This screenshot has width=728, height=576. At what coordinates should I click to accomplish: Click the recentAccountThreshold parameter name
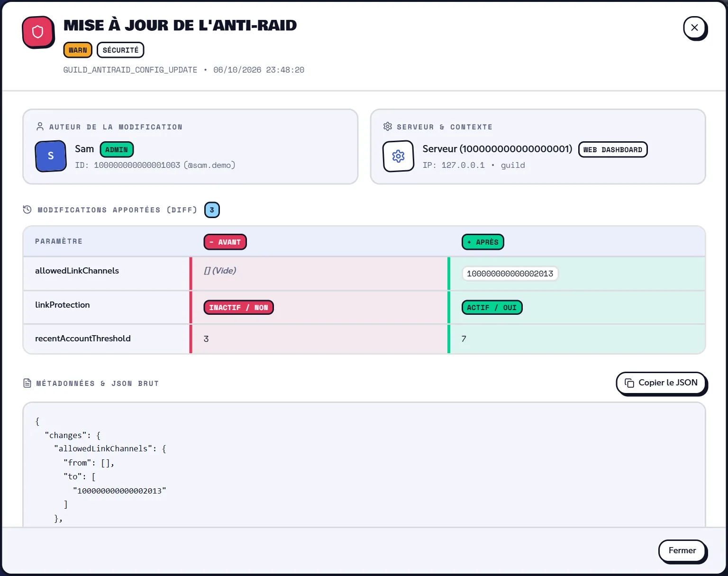click(x=83, y=338)
